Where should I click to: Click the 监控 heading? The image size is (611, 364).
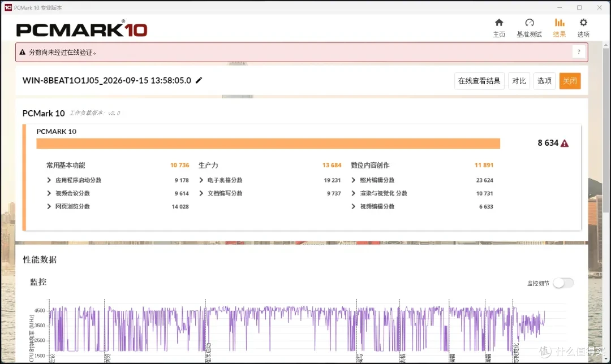pyautogui.click(x=38, y=282)
